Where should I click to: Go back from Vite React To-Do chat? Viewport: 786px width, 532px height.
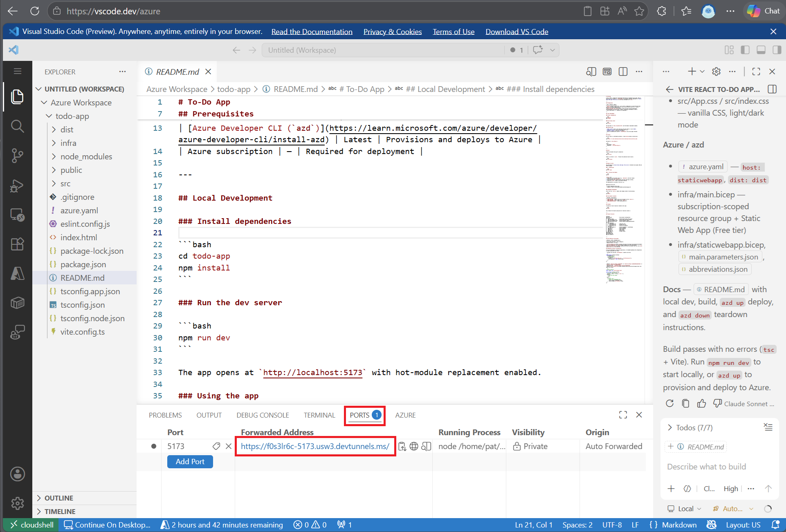pyautogui.click(x=669, y=89)
